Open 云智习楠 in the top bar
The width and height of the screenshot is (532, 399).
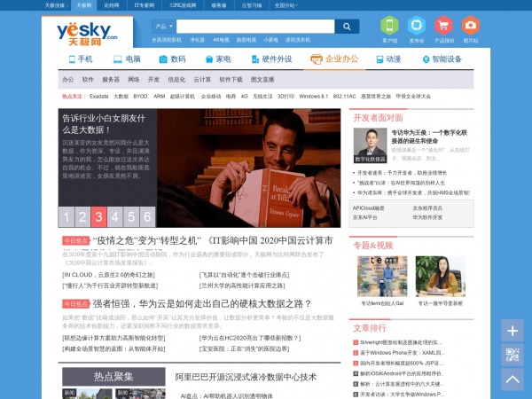pyautogui.click(x=252, y=5)
